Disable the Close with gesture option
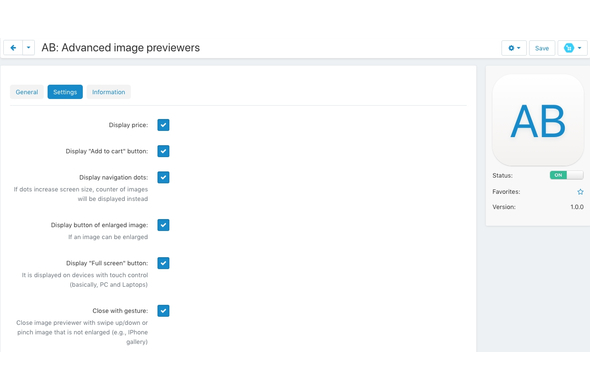The image size is (590, 391). click(163, 311)
